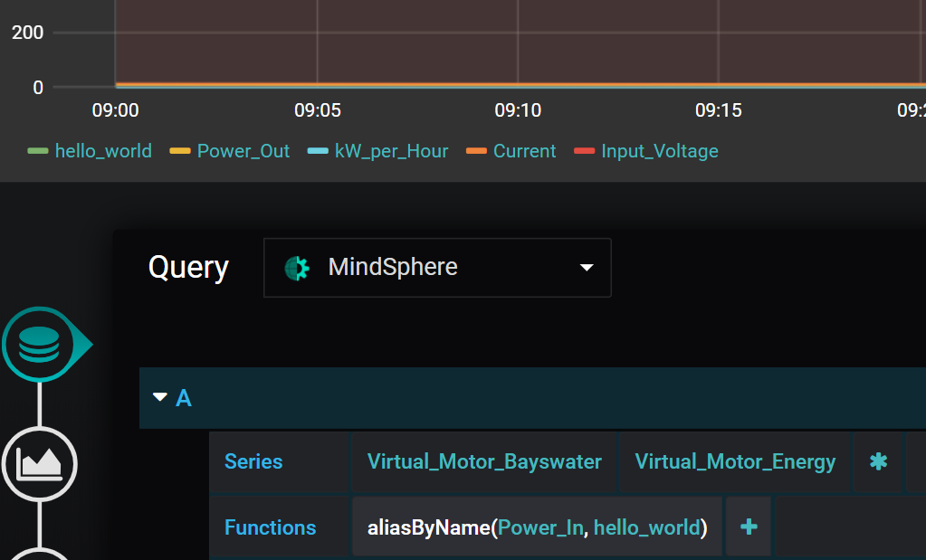Click the 09:05 time axis label
The width and height of the screenshot is (926, 560).
click(318, 110)
